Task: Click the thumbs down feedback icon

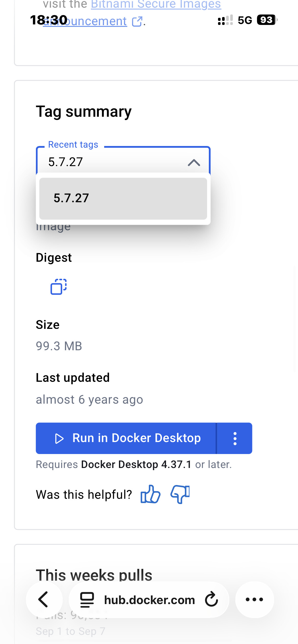Action: 180,494
